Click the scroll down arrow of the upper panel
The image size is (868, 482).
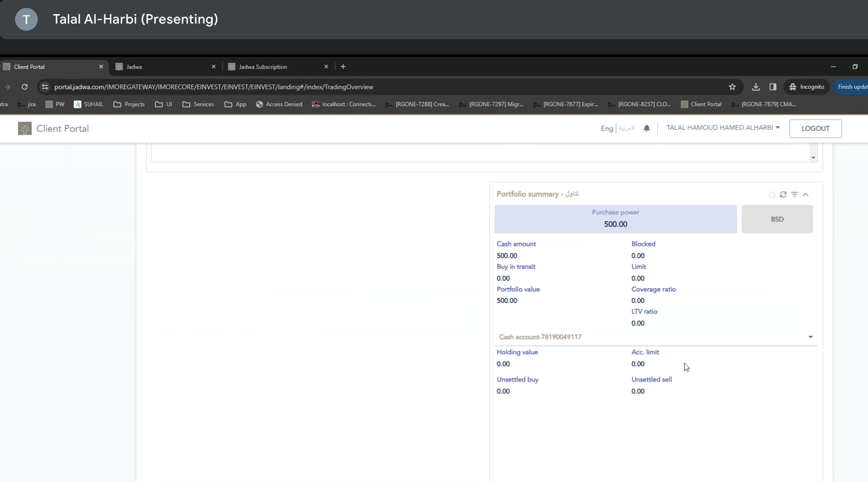coord(813,158)
